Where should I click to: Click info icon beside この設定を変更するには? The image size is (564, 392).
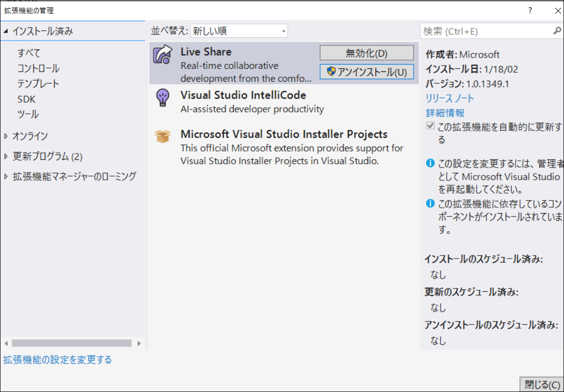(x=430, y=163)
